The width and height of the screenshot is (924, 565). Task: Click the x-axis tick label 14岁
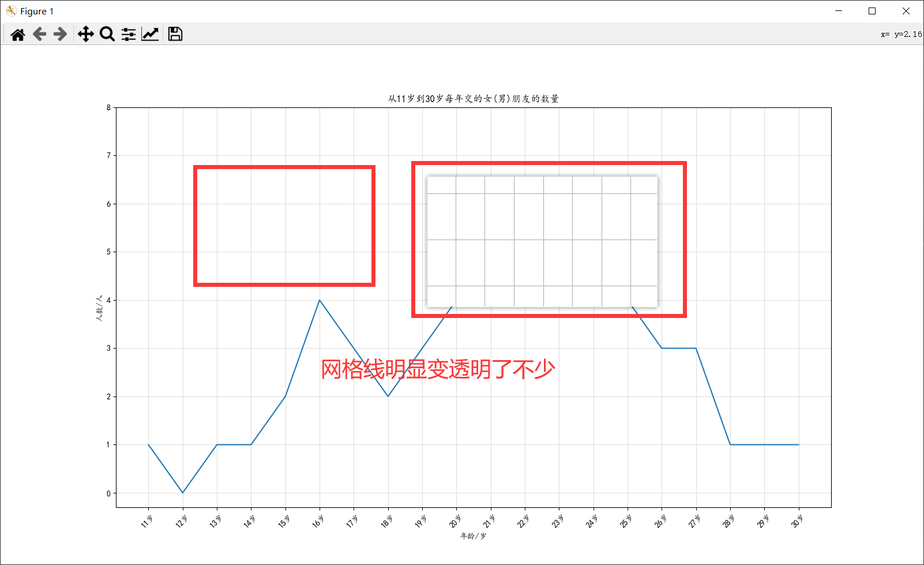(x=250, y=521)
